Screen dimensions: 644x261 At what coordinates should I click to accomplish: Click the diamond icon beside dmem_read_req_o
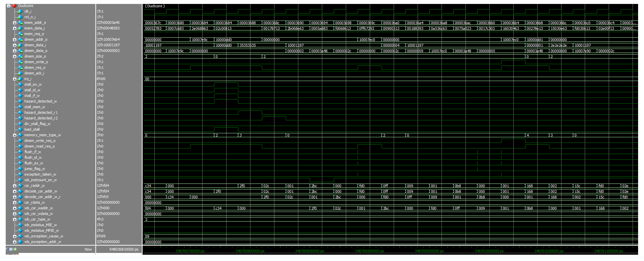(x=20, y=146)
